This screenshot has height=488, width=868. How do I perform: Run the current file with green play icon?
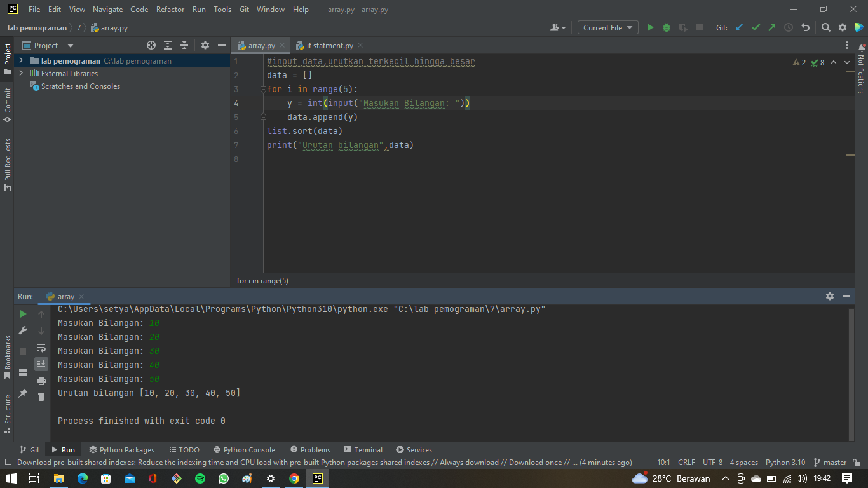[650, 27]
